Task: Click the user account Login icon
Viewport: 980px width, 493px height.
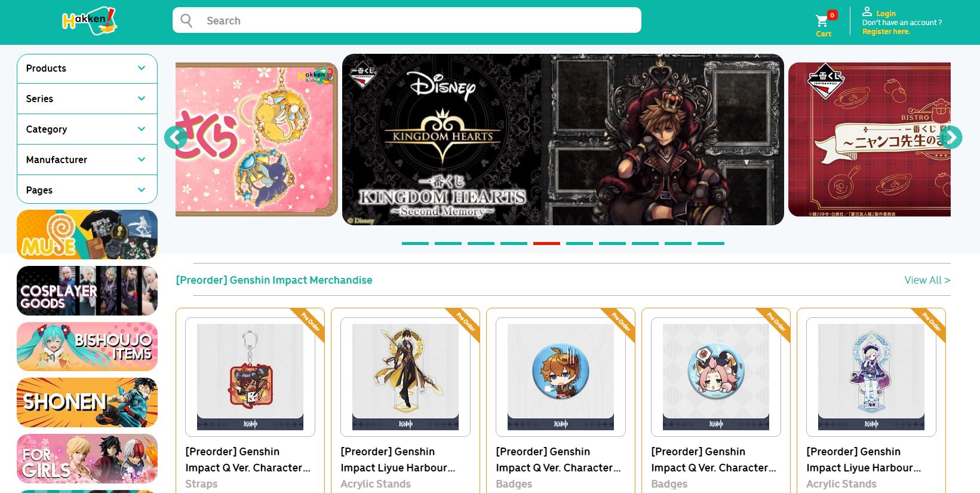Action: click(x=867, y=11)
